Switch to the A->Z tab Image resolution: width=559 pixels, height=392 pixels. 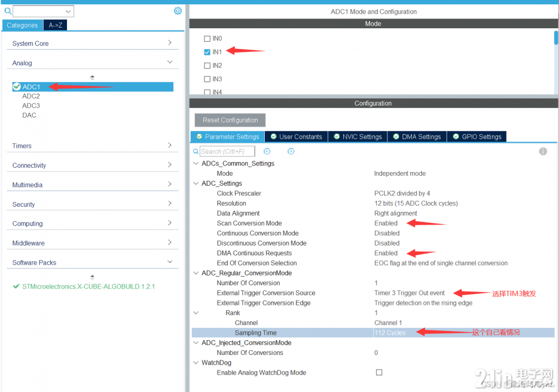coord(55,25)
